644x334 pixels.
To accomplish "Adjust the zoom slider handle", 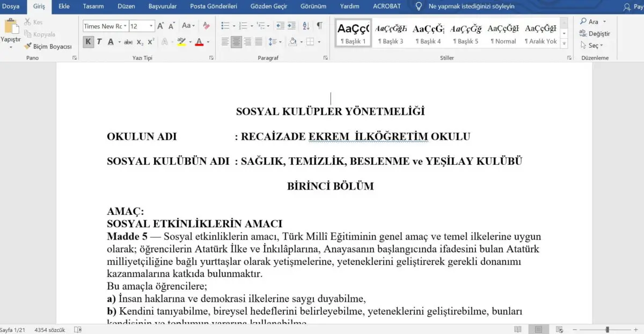I will tap(607, 330).
